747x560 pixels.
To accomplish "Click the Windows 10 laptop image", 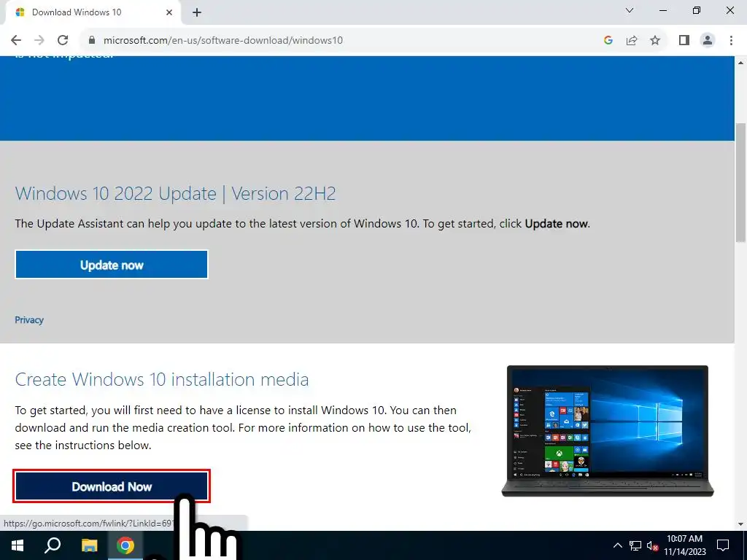I will [x=608, y=431].
